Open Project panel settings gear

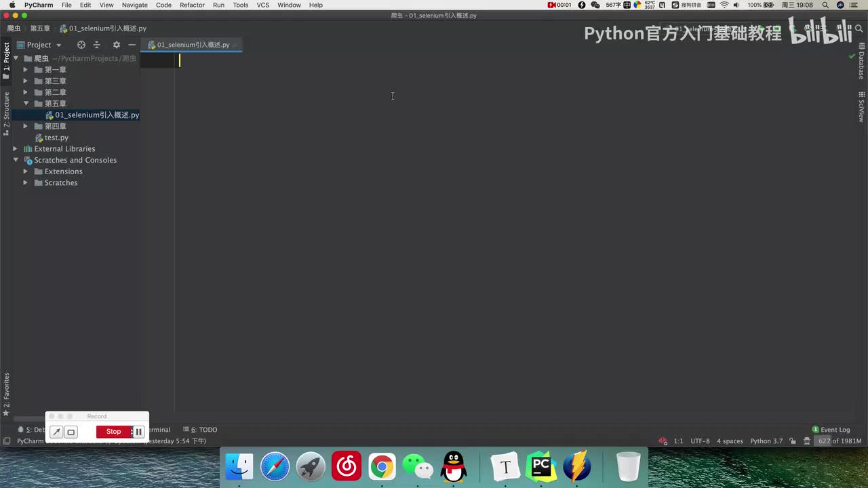(116, 45)
